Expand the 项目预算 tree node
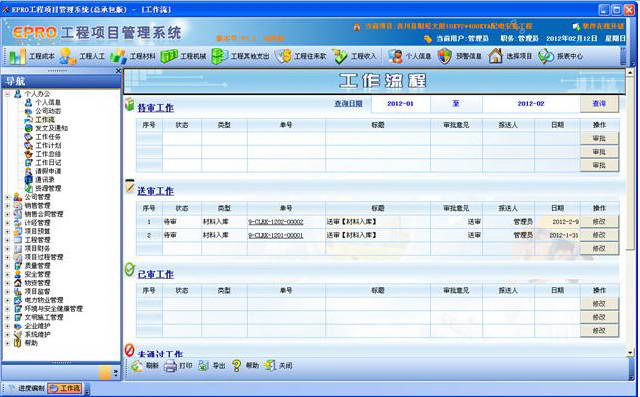The width and height of the screenshot is (640, 397). (7, 231)
